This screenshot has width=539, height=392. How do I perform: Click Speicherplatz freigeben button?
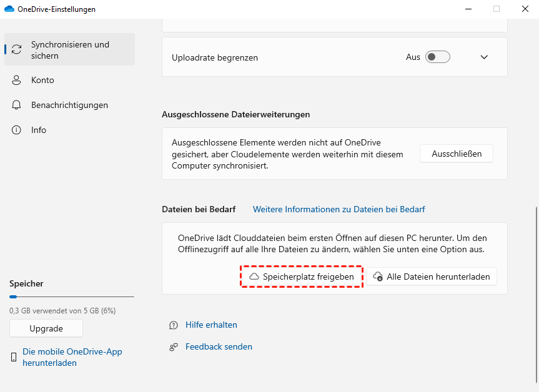[x=302, y=277]
